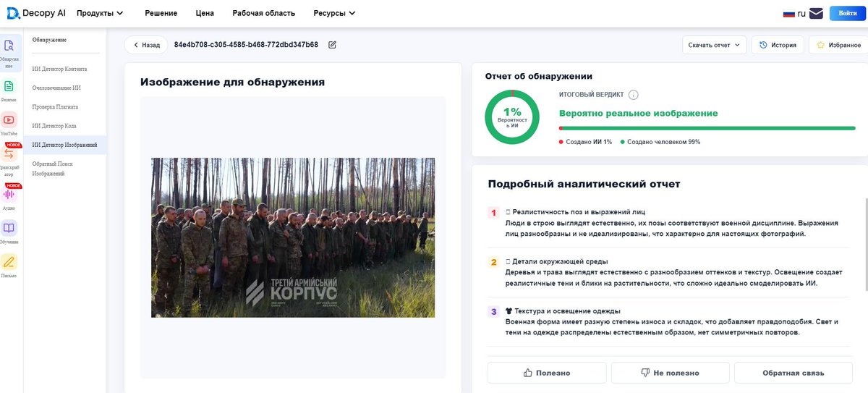This screenshot has height=393, width=868.
Task: Select Обратный Поиск Изображений in the sidebar
Action: pyautogui.click(x=53, y=169)
